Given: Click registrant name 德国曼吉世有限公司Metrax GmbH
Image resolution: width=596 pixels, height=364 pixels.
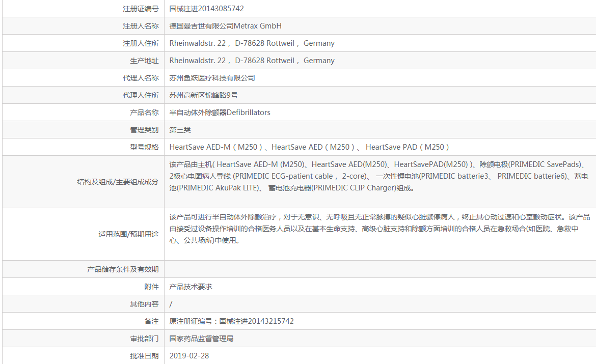Looking at the screenshot, I should (x=225, y=26).
